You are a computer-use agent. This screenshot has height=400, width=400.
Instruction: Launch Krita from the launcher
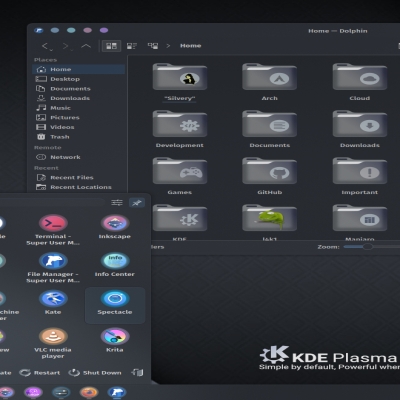tap(115, 340)
